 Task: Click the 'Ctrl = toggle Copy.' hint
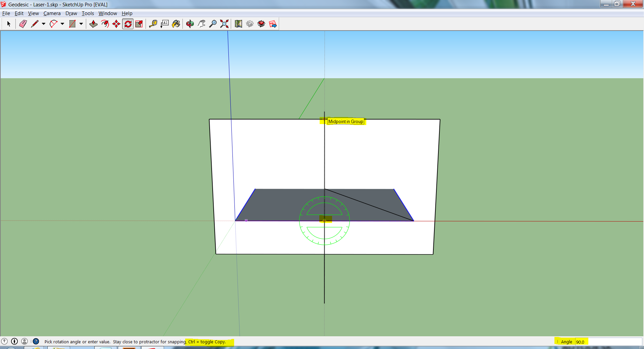[207, 342]
